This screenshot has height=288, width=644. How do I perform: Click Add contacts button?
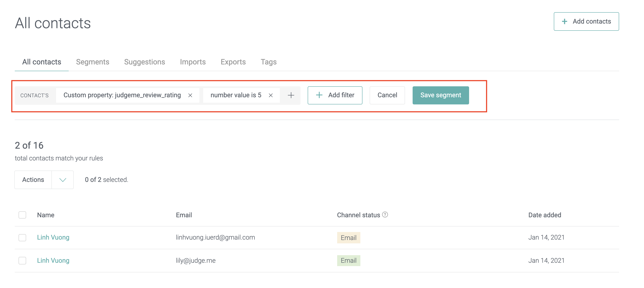tap(586, 21)
